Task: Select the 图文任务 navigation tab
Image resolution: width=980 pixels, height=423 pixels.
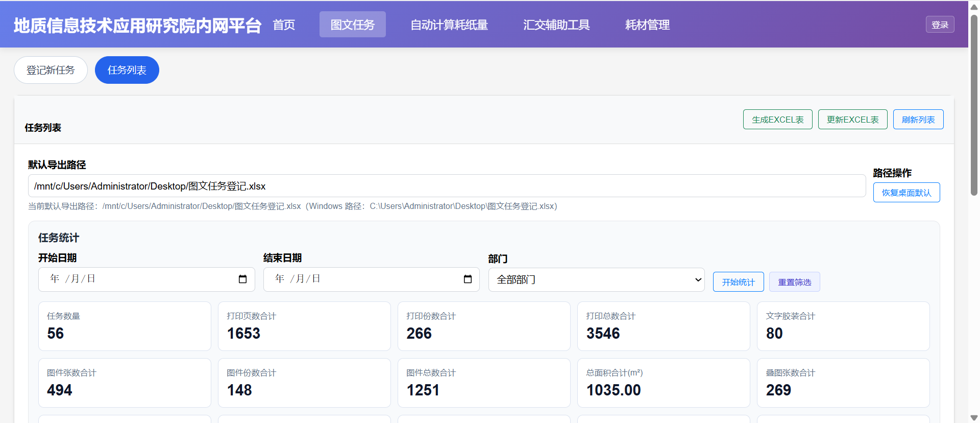Action: (353, 25)
